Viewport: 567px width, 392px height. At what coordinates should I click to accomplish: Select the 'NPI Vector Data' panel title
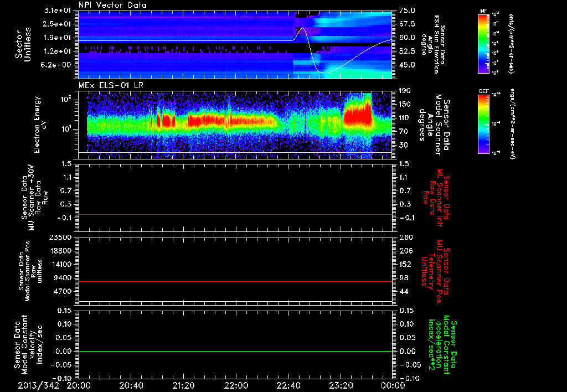click(x=112, y=5)
